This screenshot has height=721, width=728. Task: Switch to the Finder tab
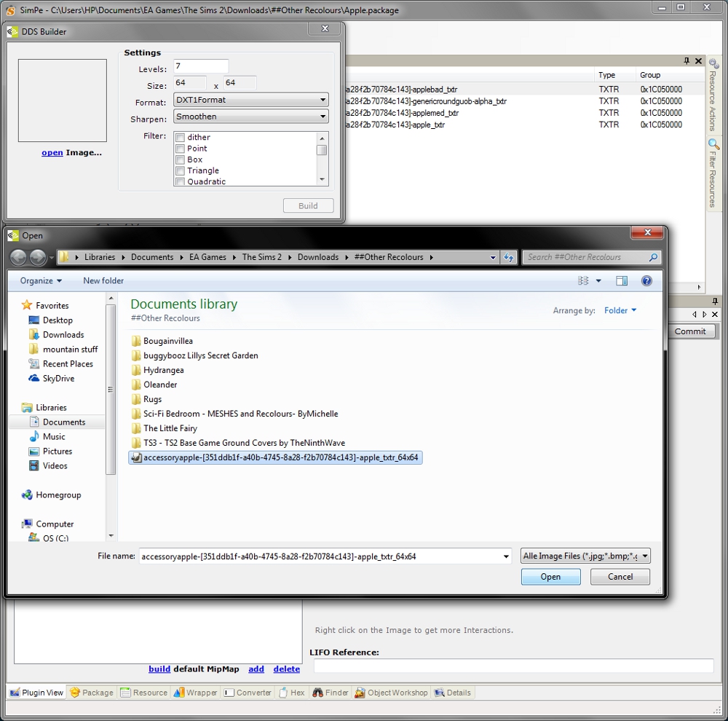pyautogui.click(x=331, y=693)
